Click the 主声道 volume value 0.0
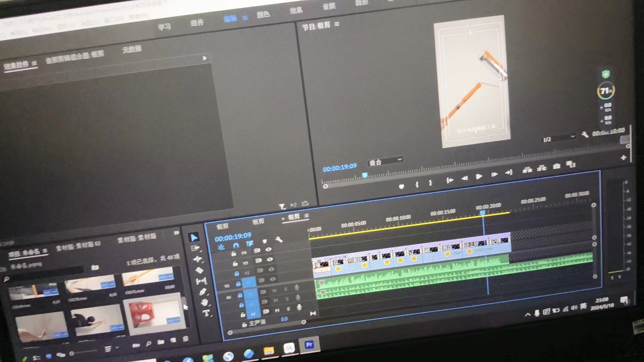The image size is (644, 362). (284, 319)
